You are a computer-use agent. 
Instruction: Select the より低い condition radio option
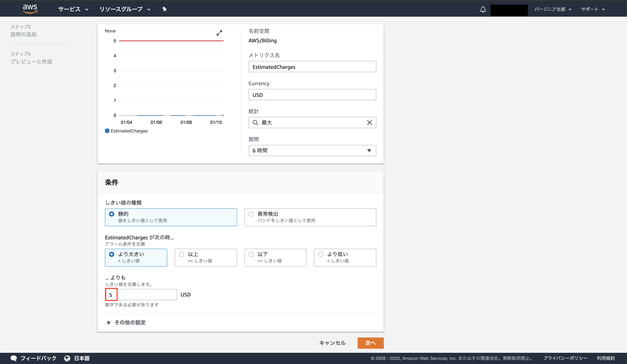tap(321, 254)
